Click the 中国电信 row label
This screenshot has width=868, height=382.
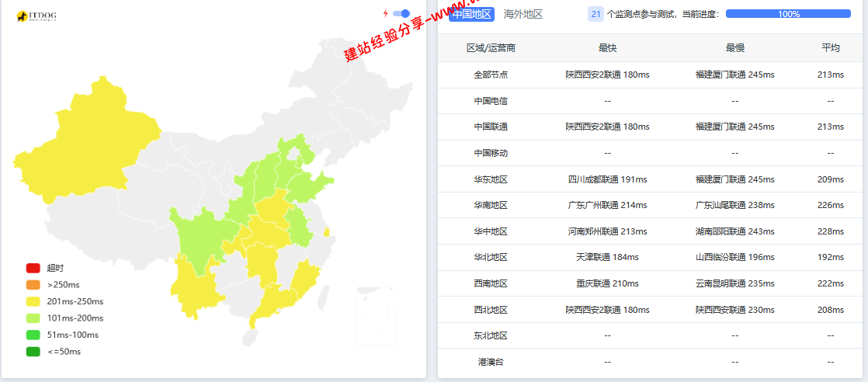point(491,101)
